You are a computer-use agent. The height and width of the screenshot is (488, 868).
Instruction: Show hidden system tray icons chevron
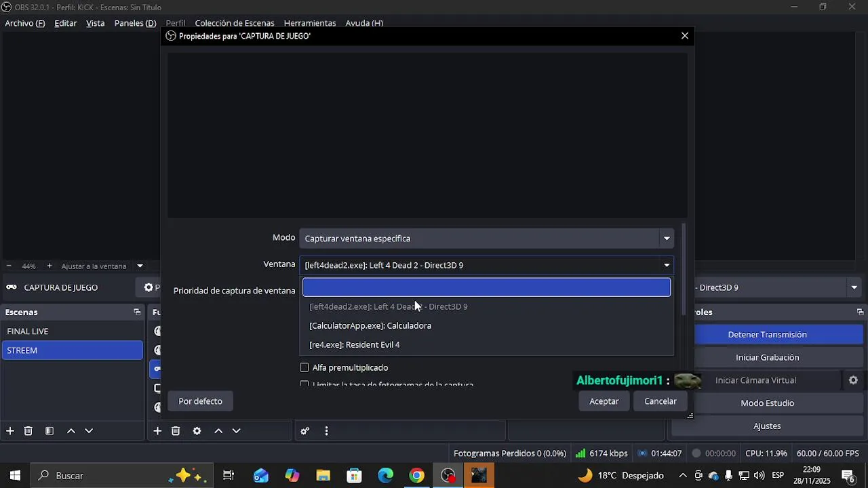click(683, 476)
